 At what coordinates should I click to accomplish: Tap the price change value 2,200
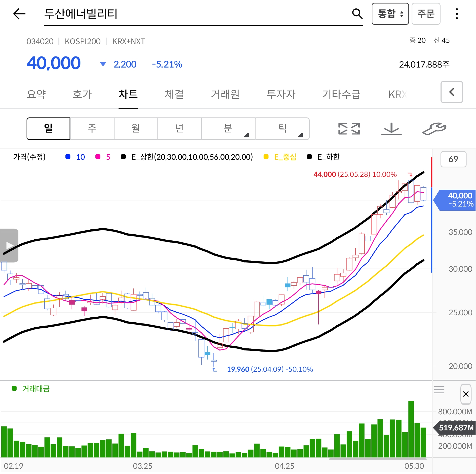tap(125, 64)
